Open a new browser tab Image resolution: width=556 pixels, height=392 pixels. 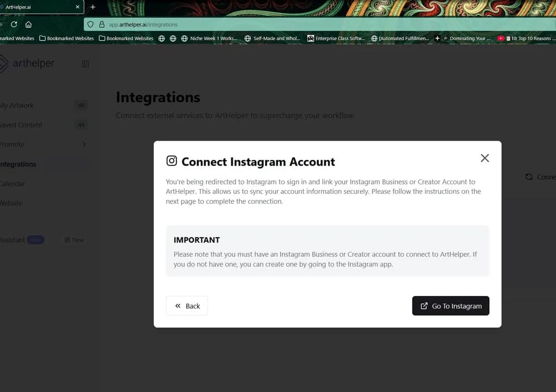click(x=93, y=7)
